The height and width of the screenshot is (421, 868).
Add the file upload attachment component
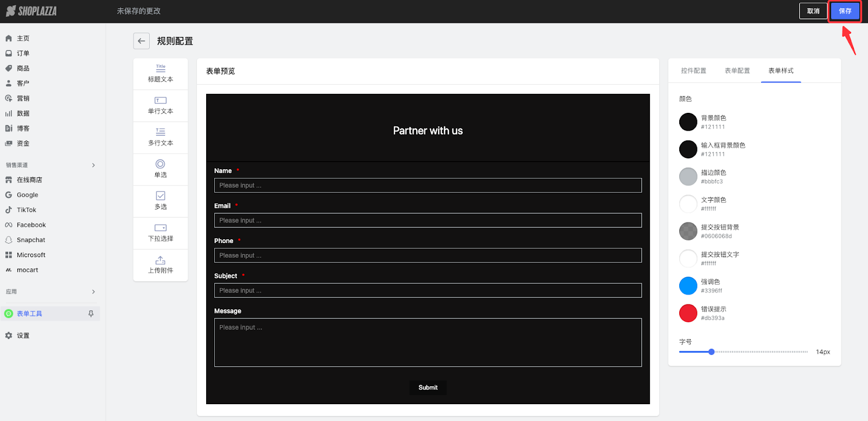click(x=161, y=265)
